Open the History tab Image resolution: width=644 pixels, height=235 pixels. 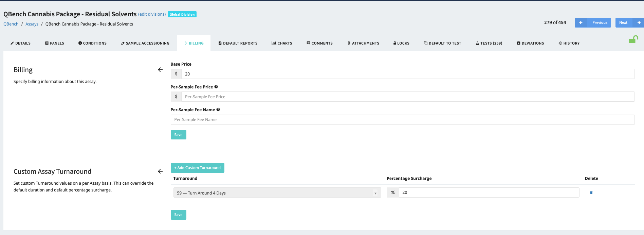click(569, 43)
